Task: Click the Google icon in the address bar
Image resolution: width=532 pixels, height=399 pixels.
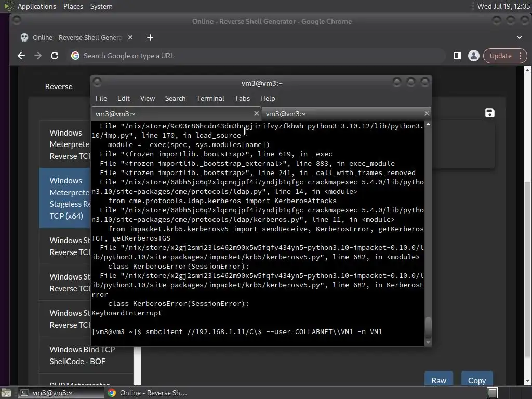Action: point(75,56)
